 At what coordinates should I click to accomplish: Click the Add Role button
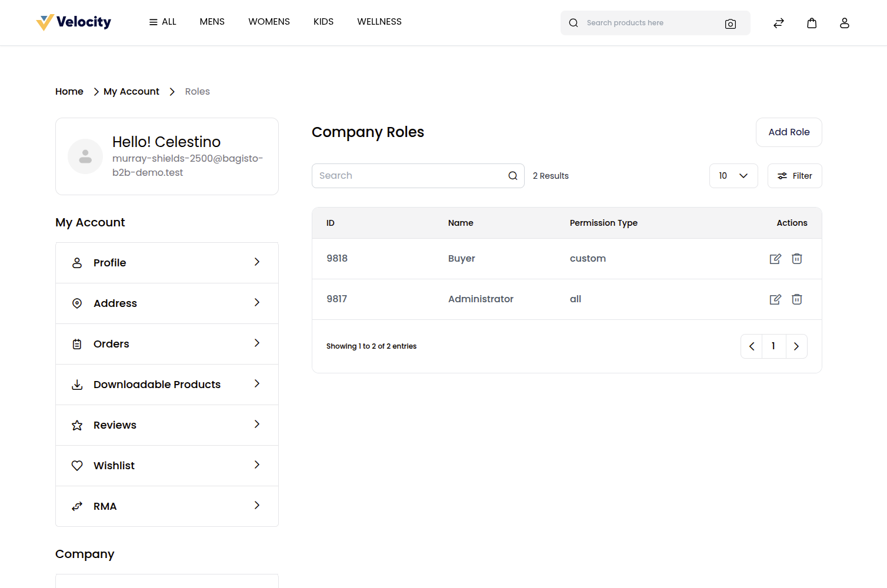click(789, 132)
